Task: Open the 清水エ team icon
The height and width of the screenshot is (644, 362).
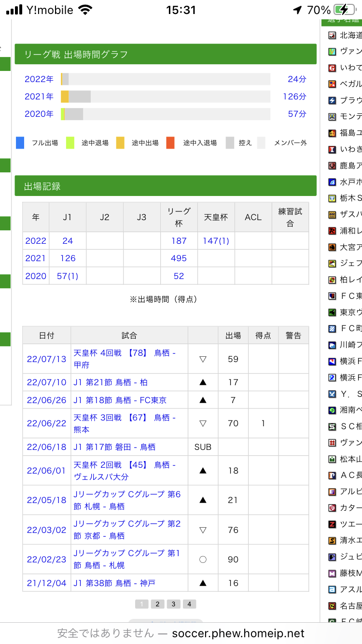Action: pyautogui.click(x=332, y=541)
